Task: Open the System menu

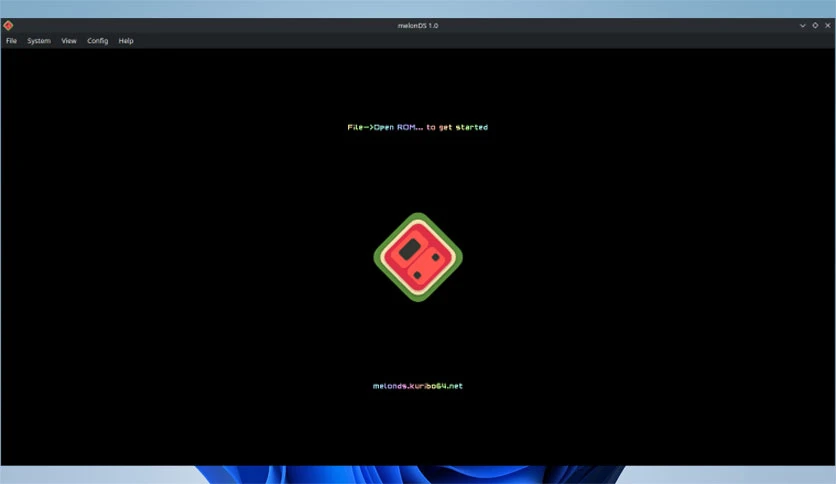Action: tap(39, 41)
